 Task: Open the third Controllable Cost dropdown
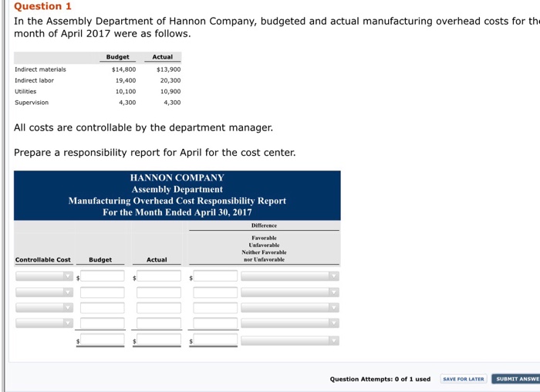click(44, 307)
